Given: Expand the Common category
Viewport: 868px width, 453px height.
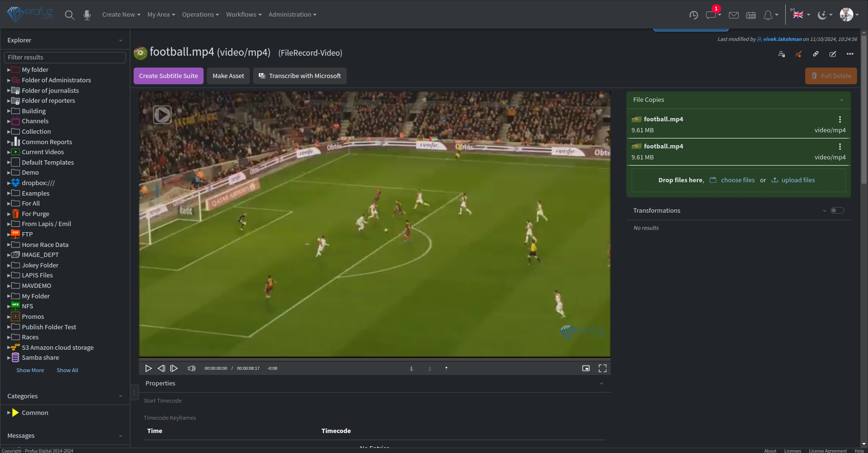Looking at the screenshot, I should coord(9,413).
